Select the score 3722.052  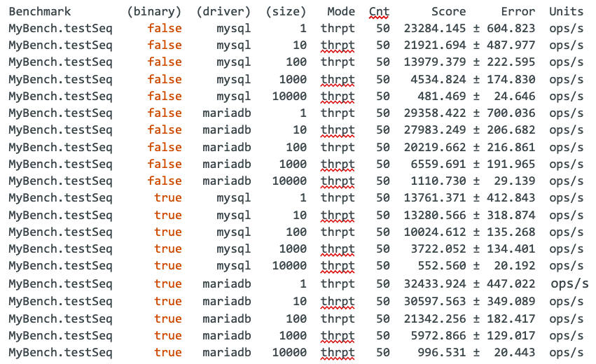click(438, 249)
